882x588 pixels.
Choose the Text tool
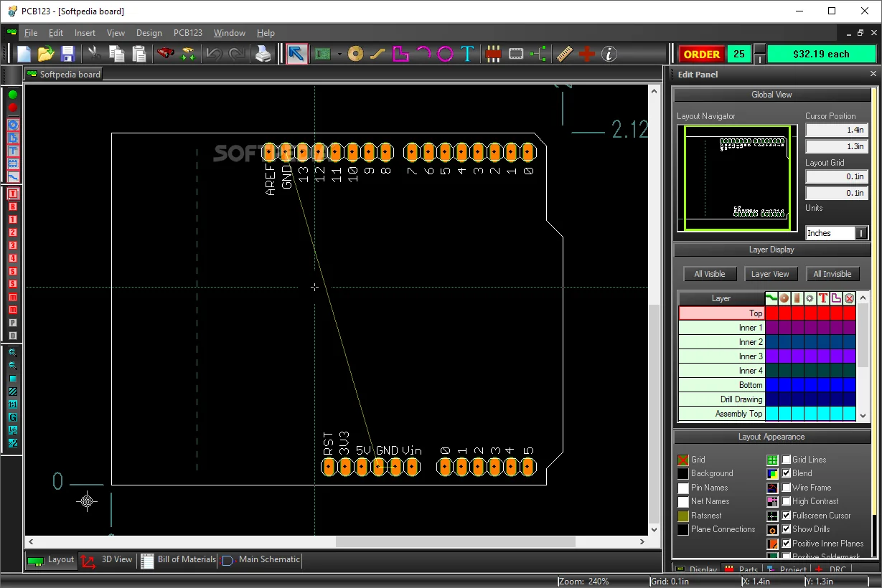point(466,53)
